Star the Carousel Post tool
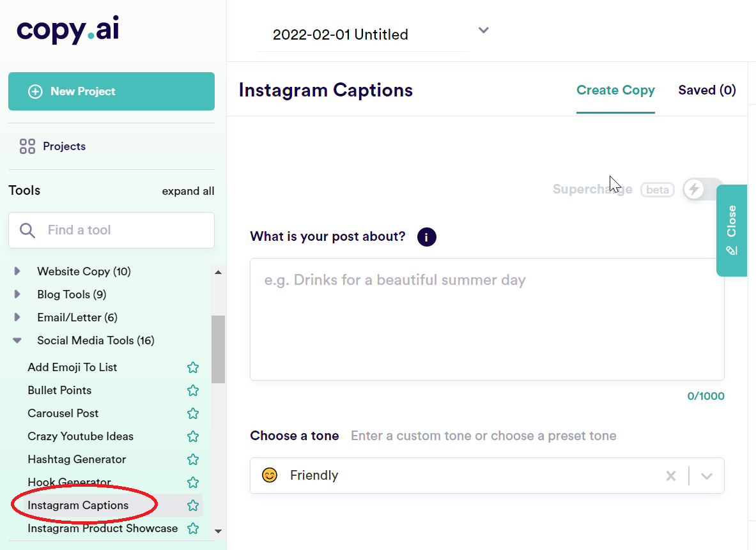Image resolution: width=756 pixels, height=550 pixels. [x=193, y=413]
